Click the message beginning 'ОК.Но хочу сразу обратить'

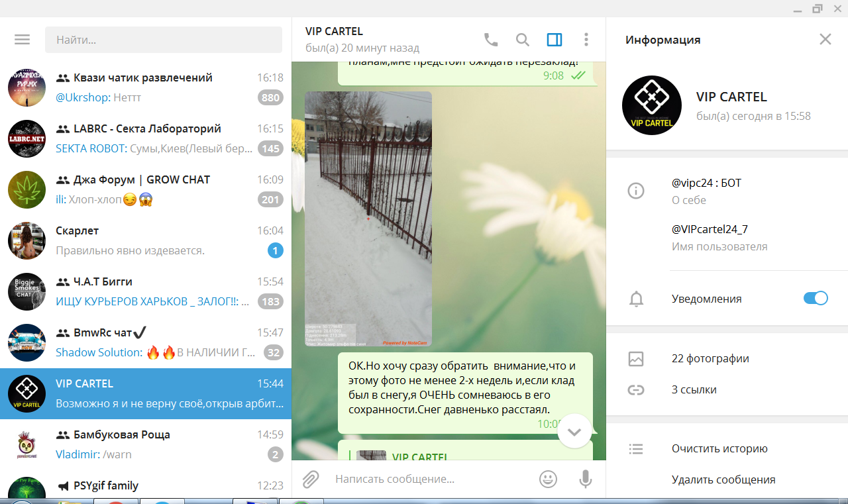(x=465, y=393)
